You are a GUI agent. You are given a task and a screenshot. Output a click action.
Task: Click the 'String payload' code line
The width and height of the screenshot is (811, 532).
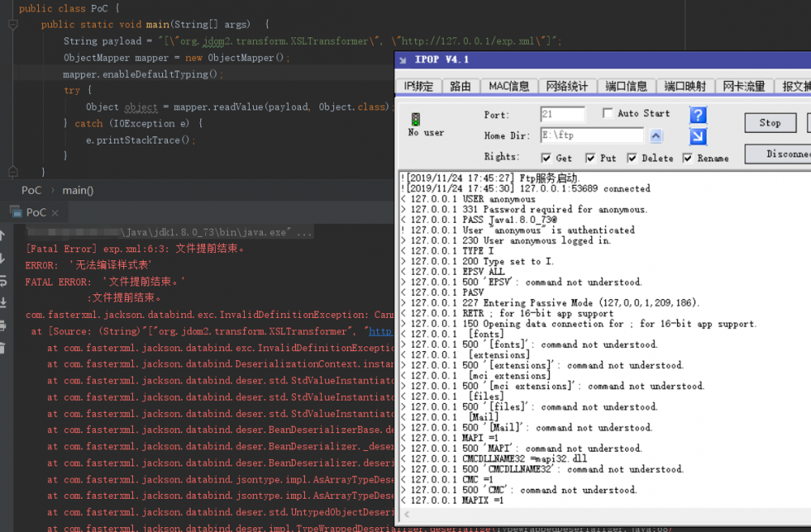(x=312, y=41)
